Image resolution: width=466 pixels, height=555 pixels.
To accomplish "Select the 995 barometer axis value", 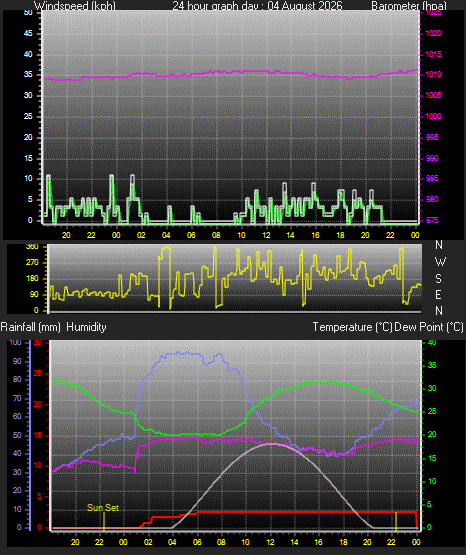I will click(x=432, y=137).
